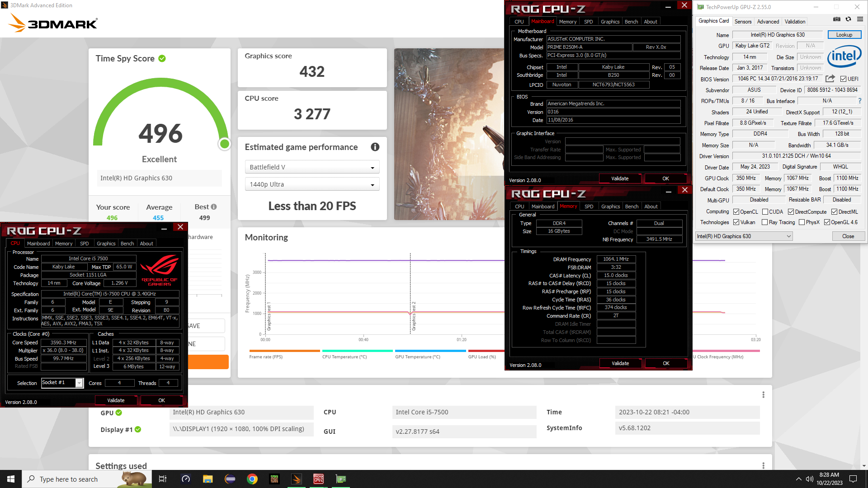
Task: Toggle the UEFI checkbox in GPU-Z
Action: coord(843,79)
